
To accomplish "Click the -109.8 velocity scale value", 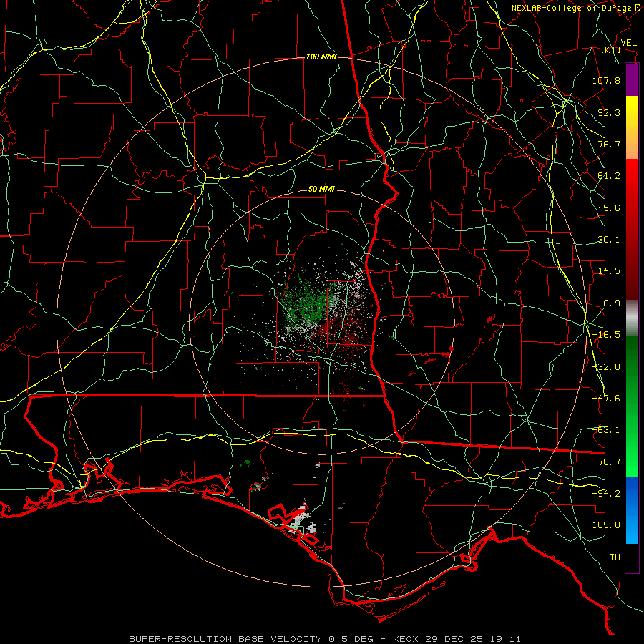I will 603,525.
